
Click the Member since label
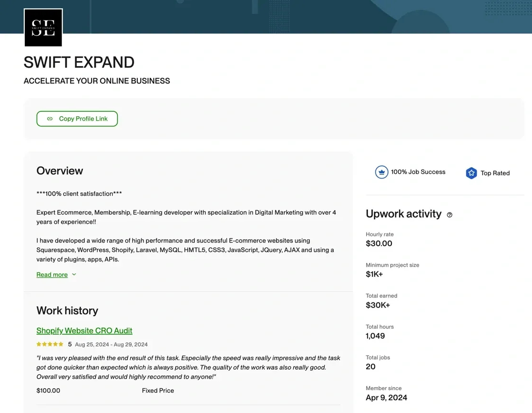(383, 388)
